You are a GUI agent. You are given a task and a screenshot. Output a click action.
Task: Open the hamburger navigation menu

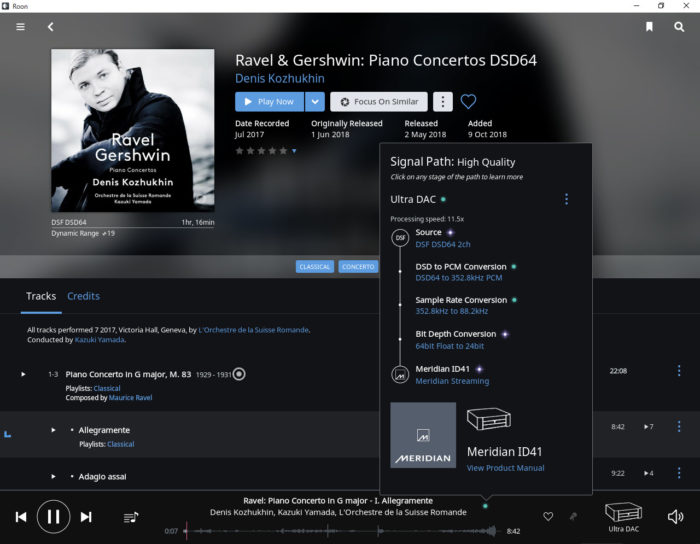click(x=20, y=27)
